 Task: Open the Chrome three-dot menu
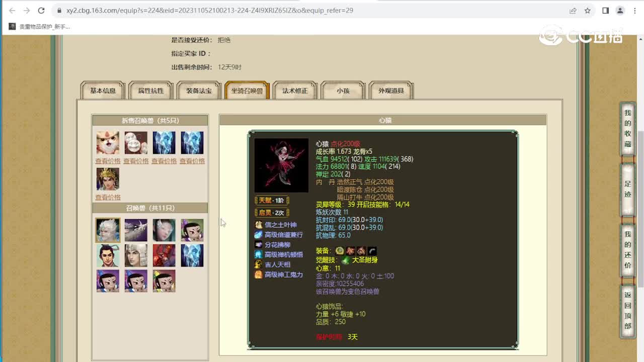pos(634,11)
